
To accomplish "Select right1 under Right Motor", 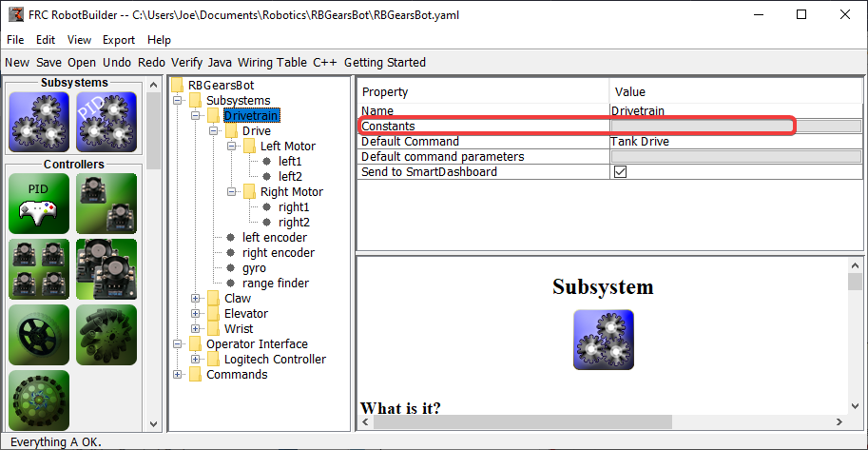I will point(294,207).
